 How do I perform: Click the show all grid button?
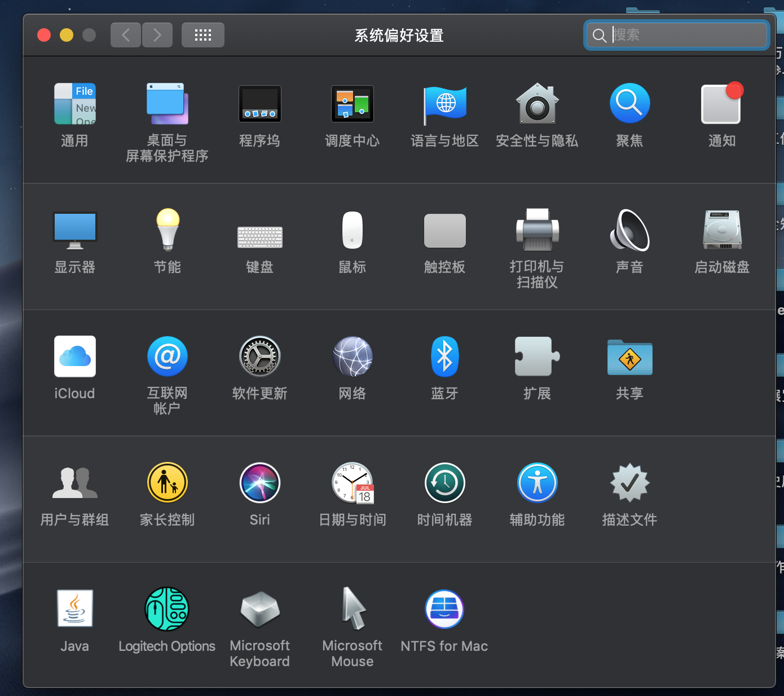(x=202, y=35)
